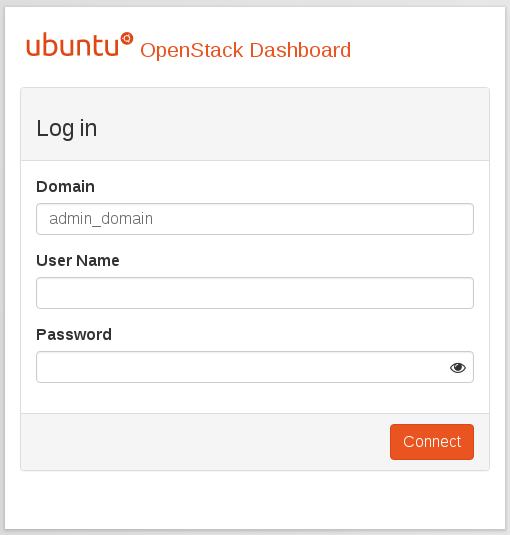Viewport: 510px width, 535px height.
Task: Focus the Domain field showing admin_domain
Action: 255,219
